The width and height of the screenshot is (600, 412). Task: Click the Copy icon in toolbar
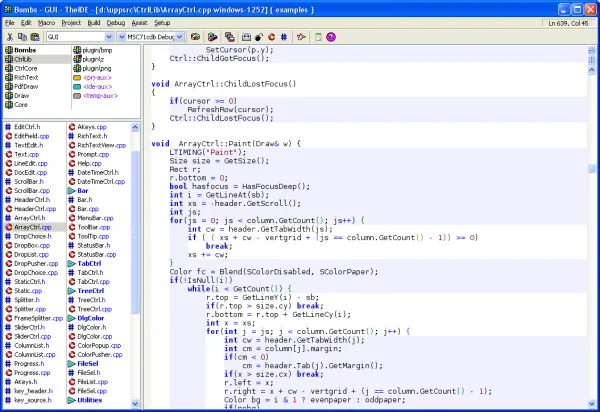(x=23, y=37)
